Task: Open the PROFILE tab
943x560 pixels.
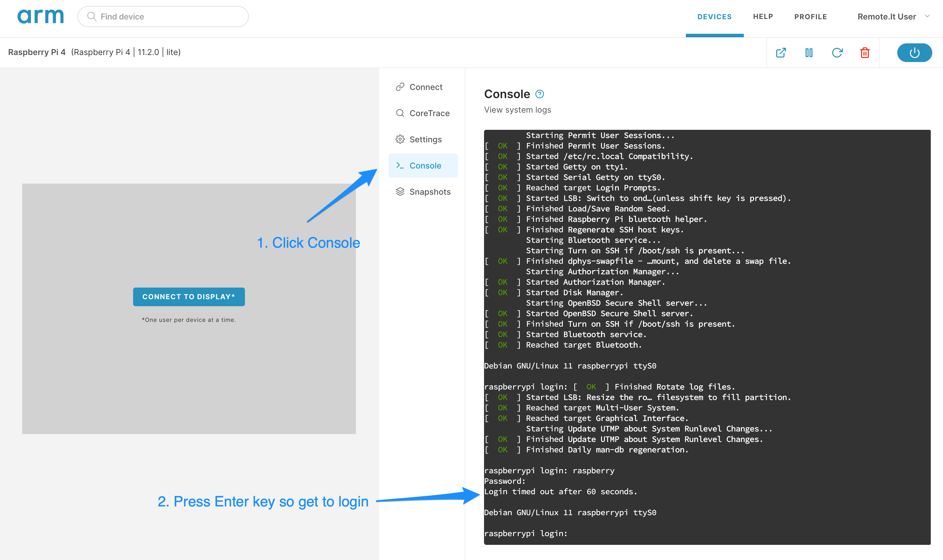Action: [x=810, y=17]
